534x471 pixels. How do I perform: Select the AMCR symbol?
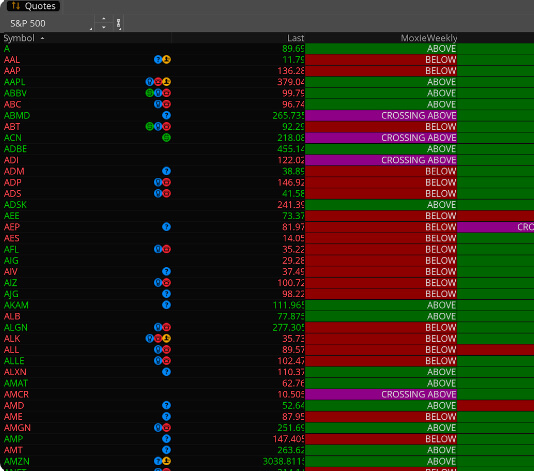click(x=16, y=394)
